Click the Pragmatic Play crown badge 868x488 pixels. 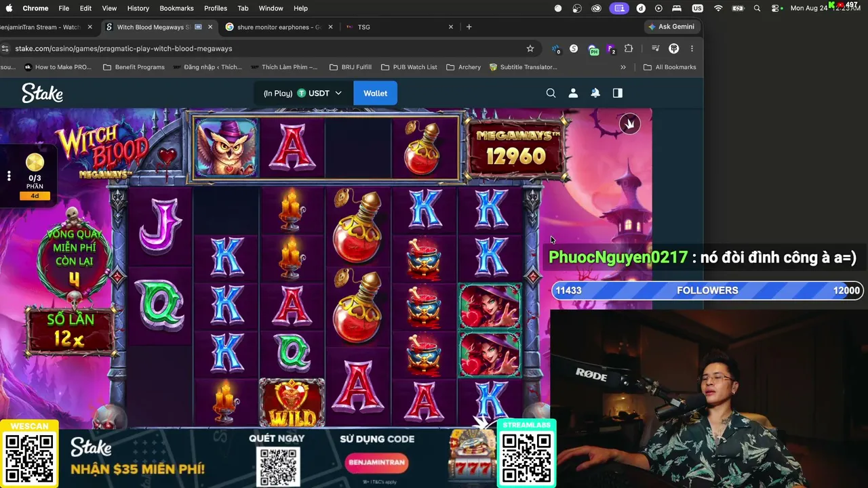click(630, 123)
